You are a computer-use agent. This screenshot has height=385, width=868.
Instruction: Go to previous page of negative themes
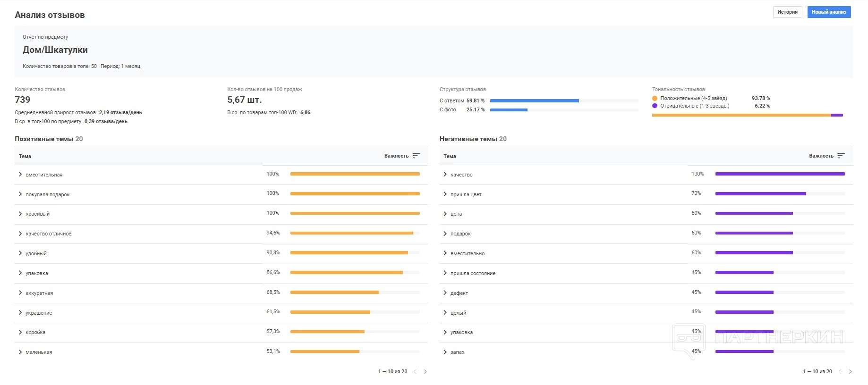click(840, 372)
